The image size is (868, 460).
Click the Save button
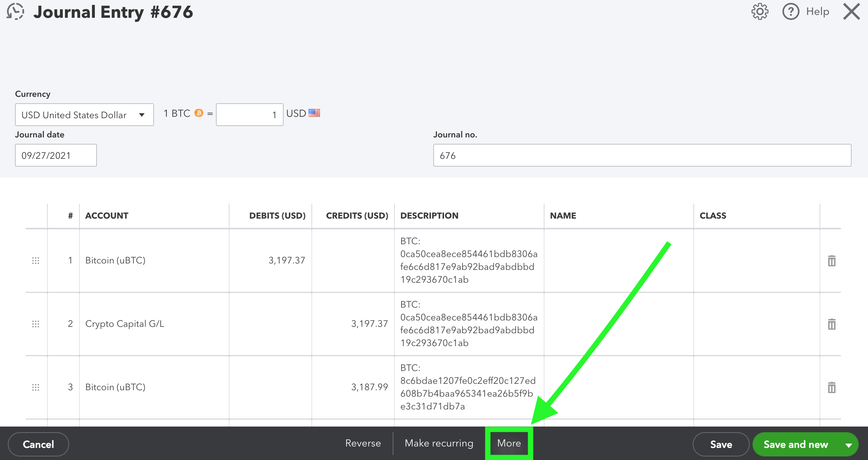[721, 444]
